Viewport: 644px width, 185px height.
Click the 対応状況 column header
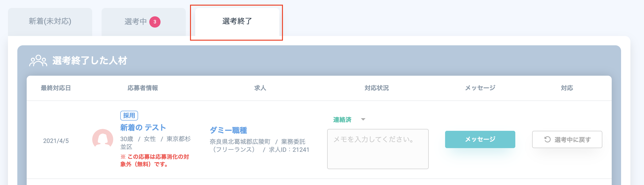pyautogui.click(x=377, y=88)
